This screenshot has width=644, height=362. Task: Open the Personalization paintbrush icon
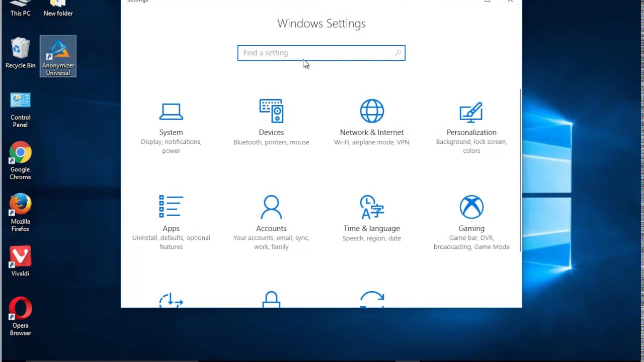[x=471, y=112]
